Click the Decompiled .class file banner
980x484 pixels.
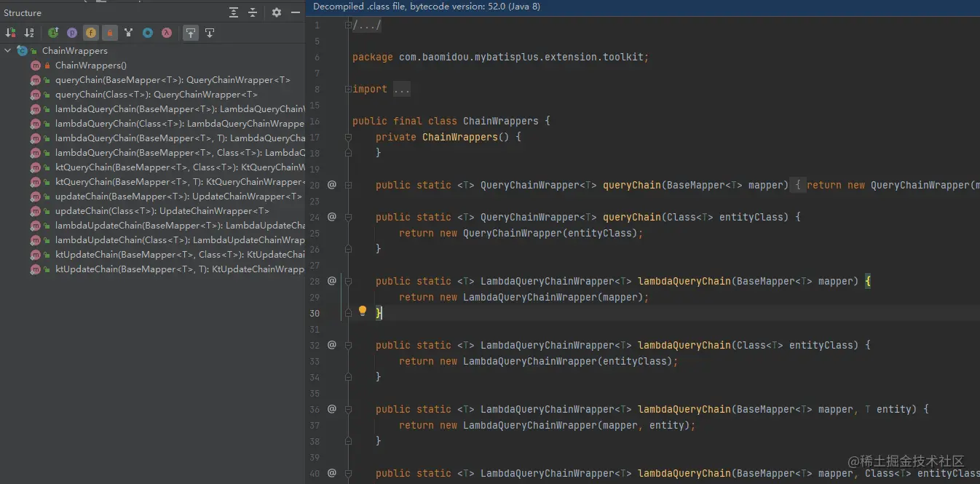tap(643, 7)
